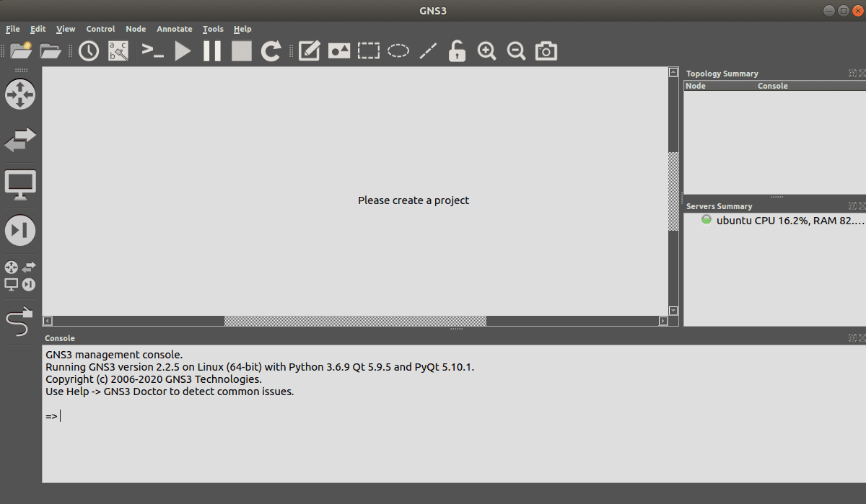Minimize the GNS3 window
This screenshot has width=866, height=504.
[829, 11]
